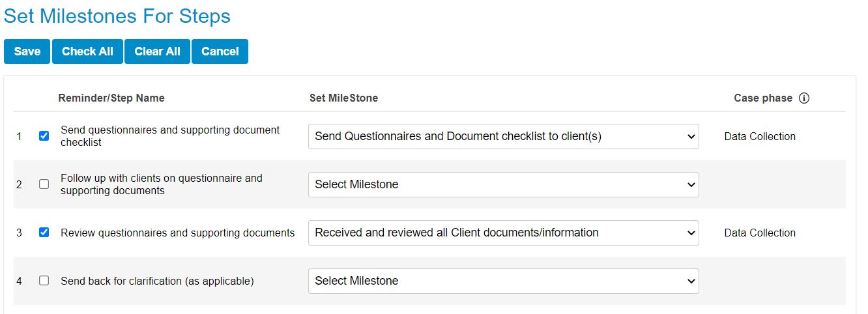Click the Case phase info icon
The image size is (868, 314).
click(804, 98)
